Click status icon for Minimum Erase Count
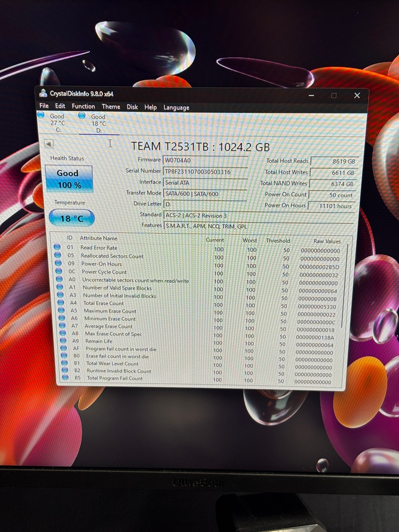This screenshot has height=532, width=399. (62, 318)
